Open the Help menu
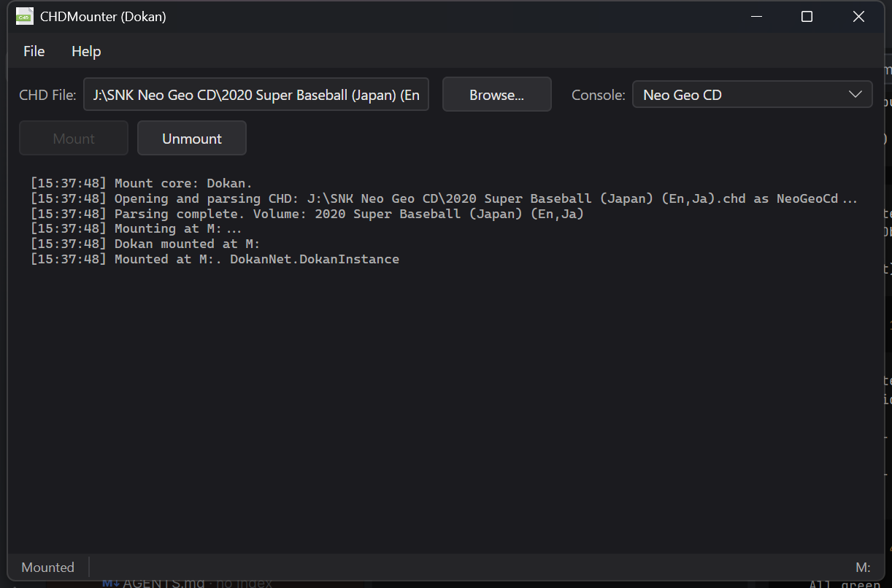The width and height of the screenshot is (892, 588). (86, 51)
